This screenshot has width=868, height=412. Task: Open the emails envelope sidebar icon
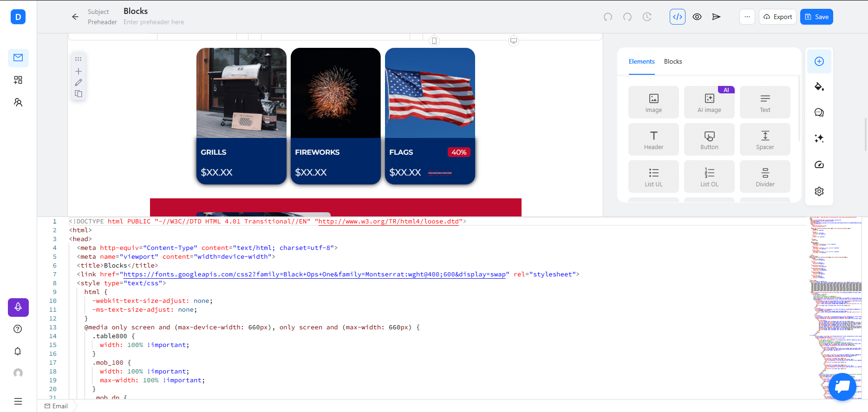[x=18, y=58]
